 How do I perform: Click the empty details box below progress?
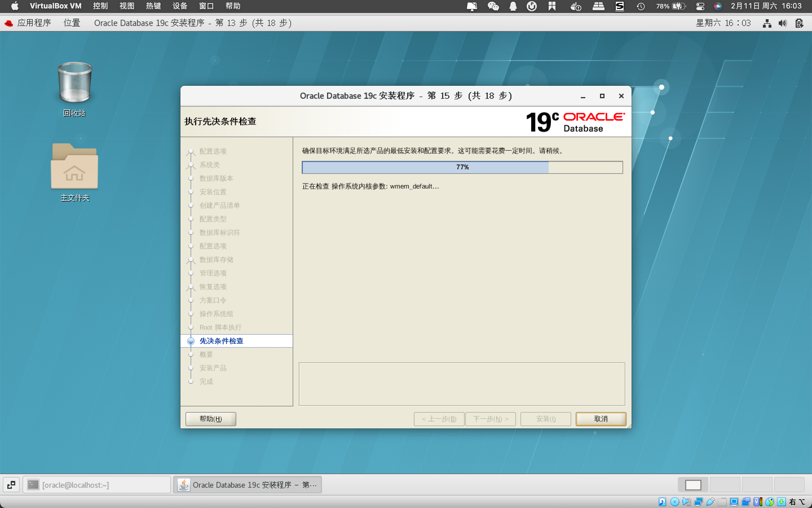462,384
